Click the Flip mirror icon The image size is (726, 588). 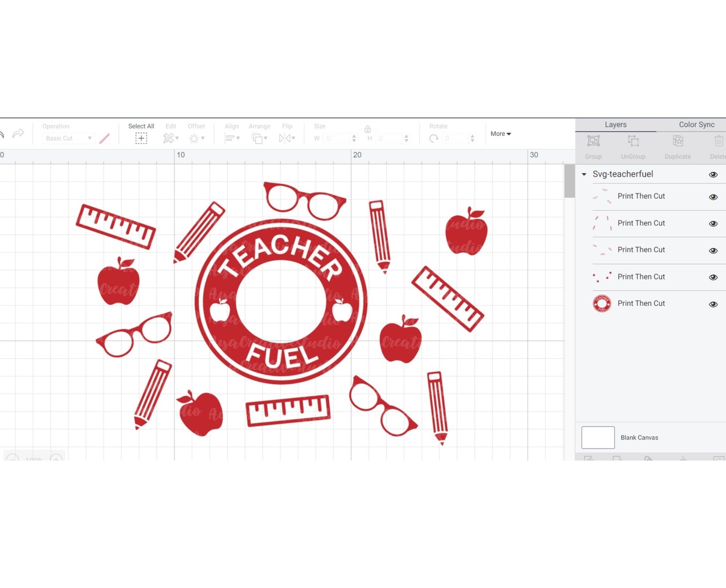[x=284, y=138]
